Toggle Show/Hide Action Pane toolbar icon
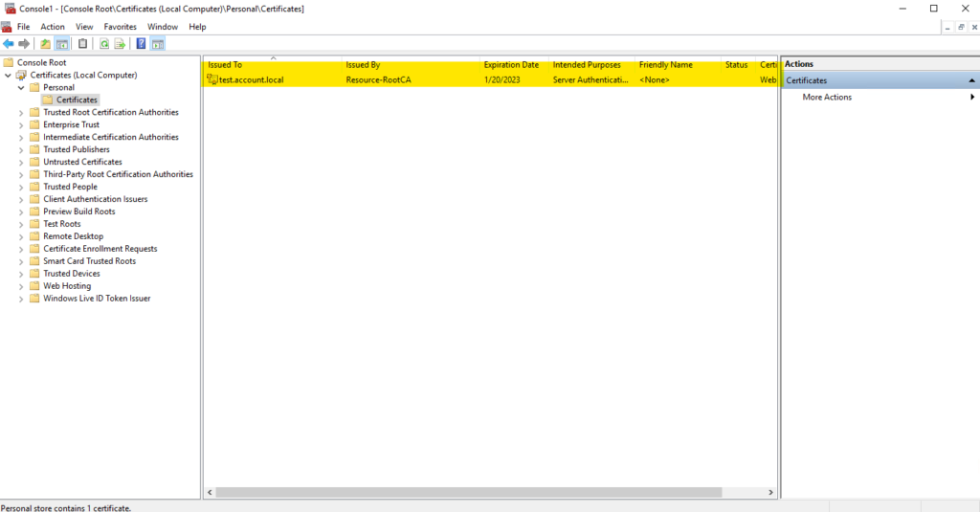 [158, 44]
